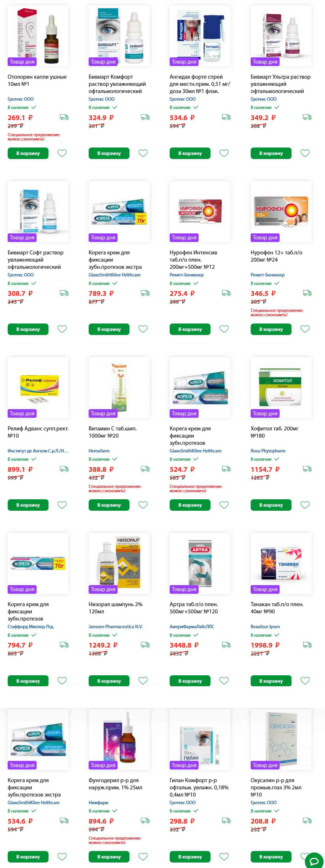This screenshot has width=325, height=868.
Task: Open Rosa-Phytopharm manufacturer link
Action: click(x=268, y=451)
